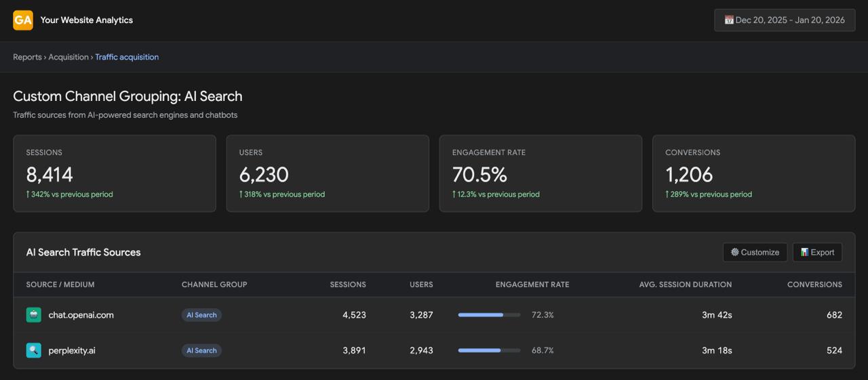868x380 pixels.
Task: Click the Traffic acquisition breadcrumb link
Action: [x=127, y=57]
